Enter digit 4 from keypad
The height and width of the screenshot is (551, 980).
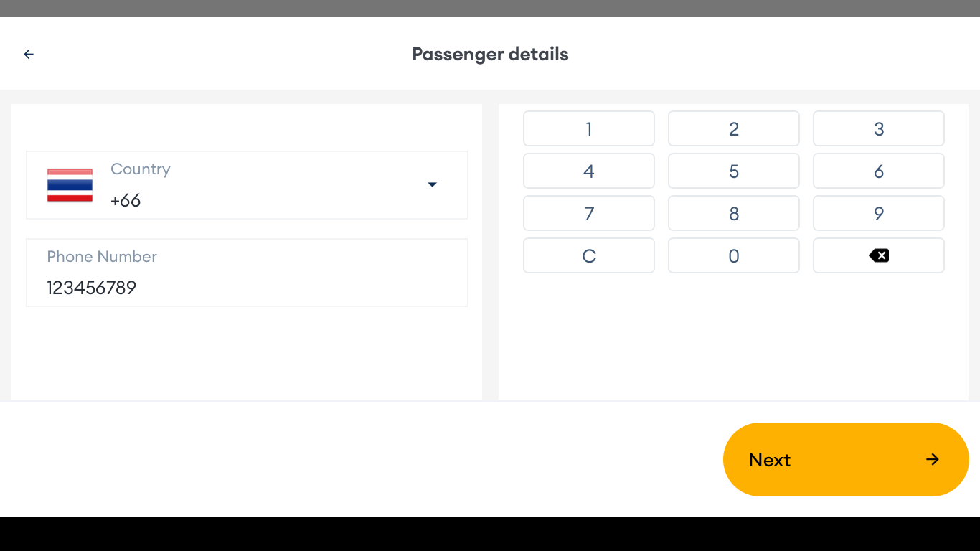click(x=588, y=171)
